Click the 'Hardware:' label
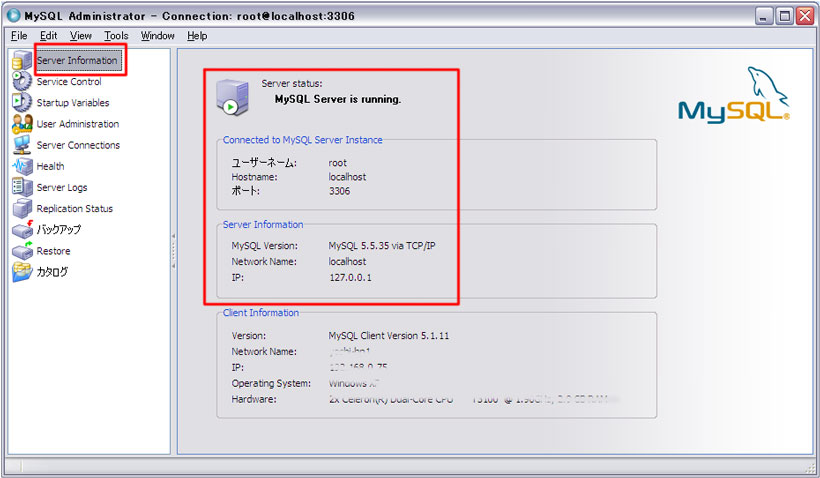The height and width of the screenshot is (478, 820). [254, 399]
